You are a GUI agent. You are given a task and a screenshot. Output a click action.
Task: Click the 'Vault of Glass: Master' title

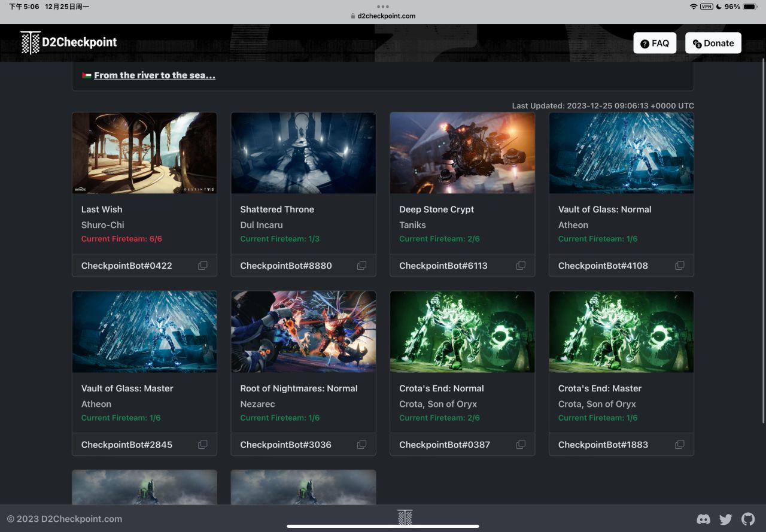[127, 388]
